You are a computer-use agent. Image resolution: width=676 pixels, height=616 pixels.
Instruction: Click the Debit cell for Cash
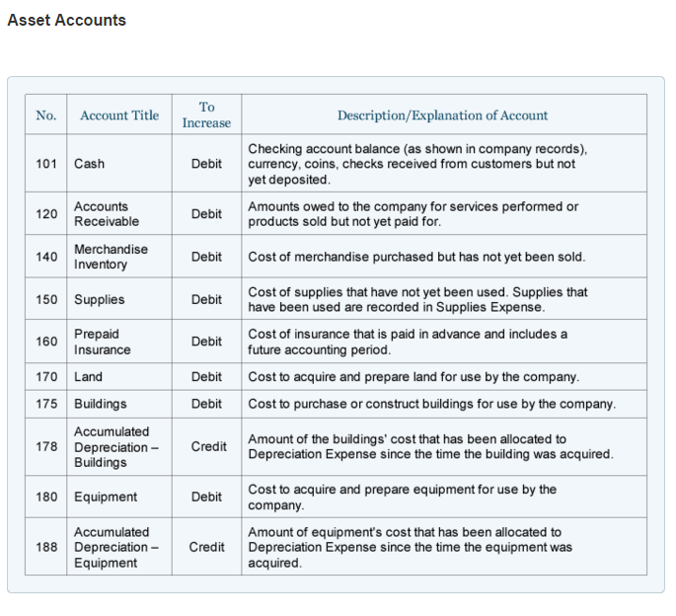206,164
